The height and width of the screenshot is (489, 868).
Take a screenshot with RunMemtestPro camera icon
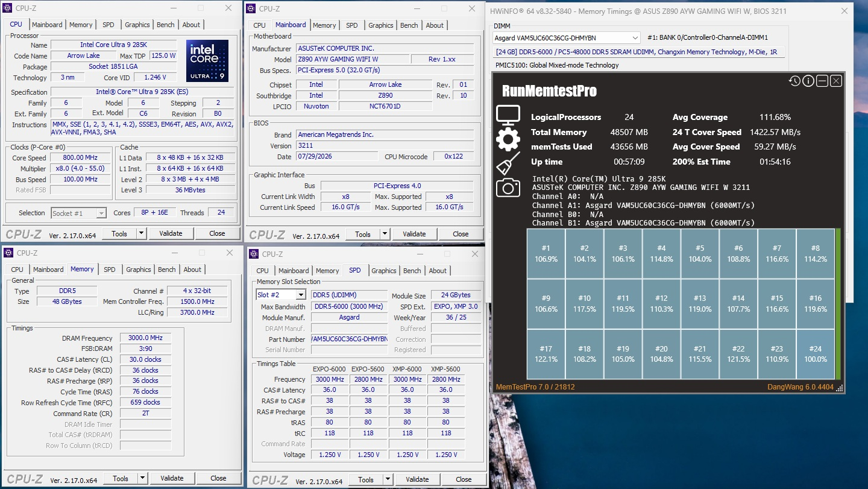point(508,188)
